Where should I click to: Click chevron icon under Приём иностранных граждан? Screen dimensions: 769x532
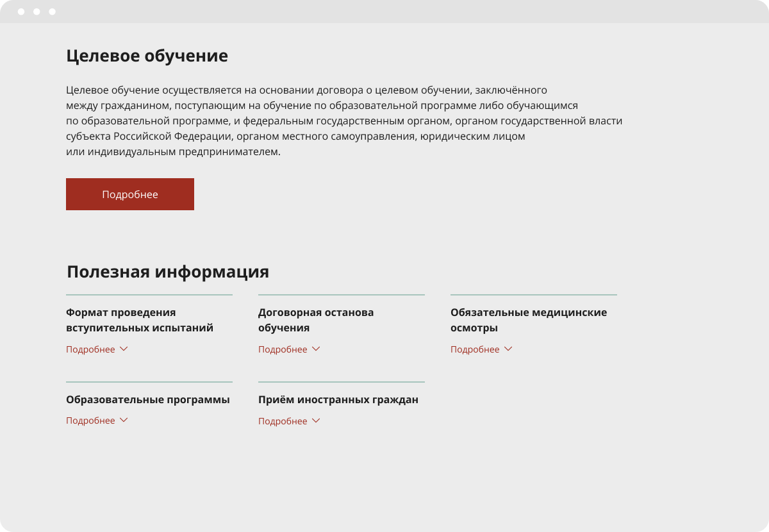click(x=316, y=420)
